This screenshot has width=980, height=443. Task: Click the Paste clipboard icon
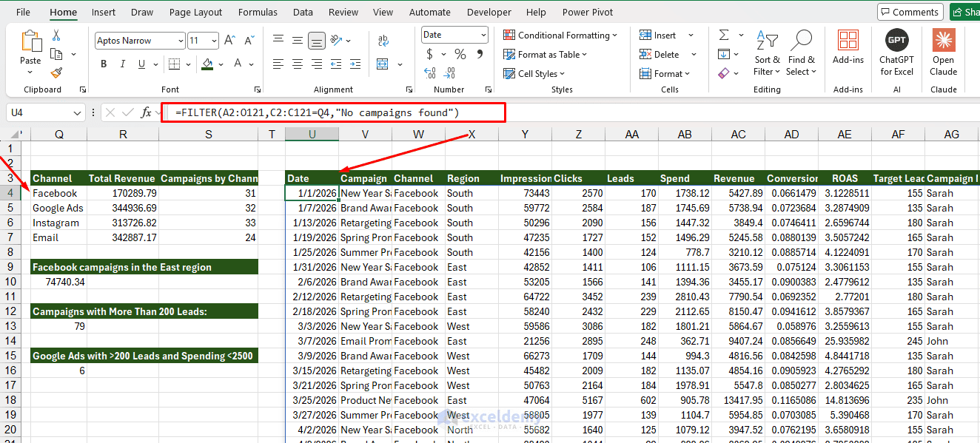pyautogui.click(x=30, y=41)
